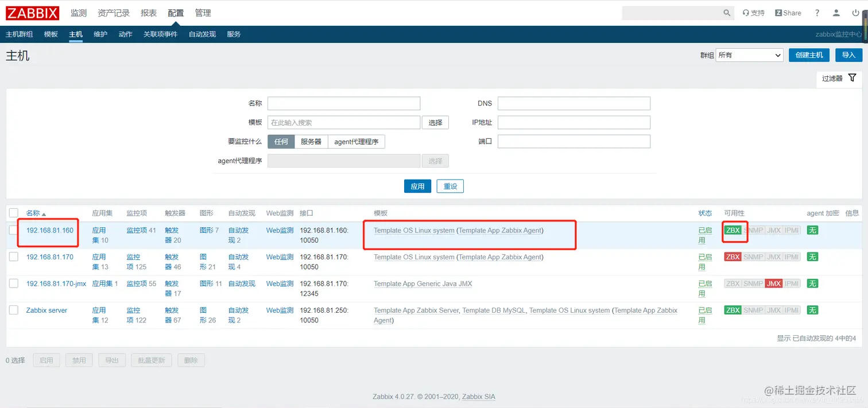The height and width of the screenshot is (408, 868).
Task: Click 无 encryption badge for 192.168.81.160
Action: click(x=812, y=230)
